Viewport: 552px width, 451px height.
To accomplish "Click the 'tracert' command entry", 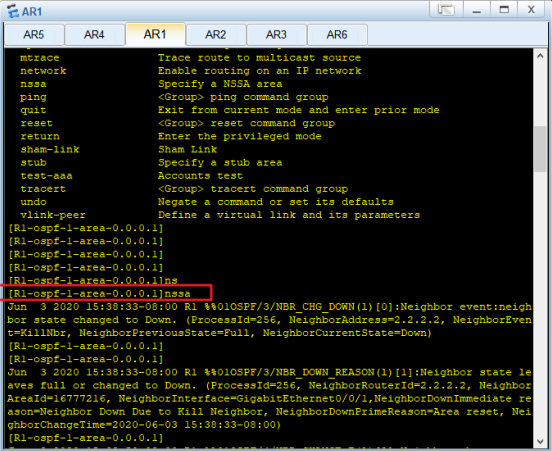I will (43, 189).
